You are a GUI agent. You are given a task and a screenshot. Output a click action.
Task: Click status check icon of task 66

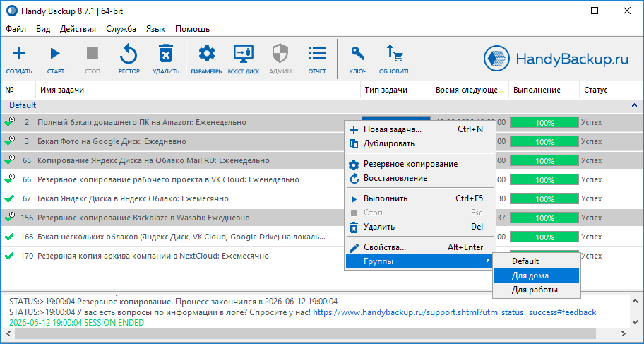point(10,179)
